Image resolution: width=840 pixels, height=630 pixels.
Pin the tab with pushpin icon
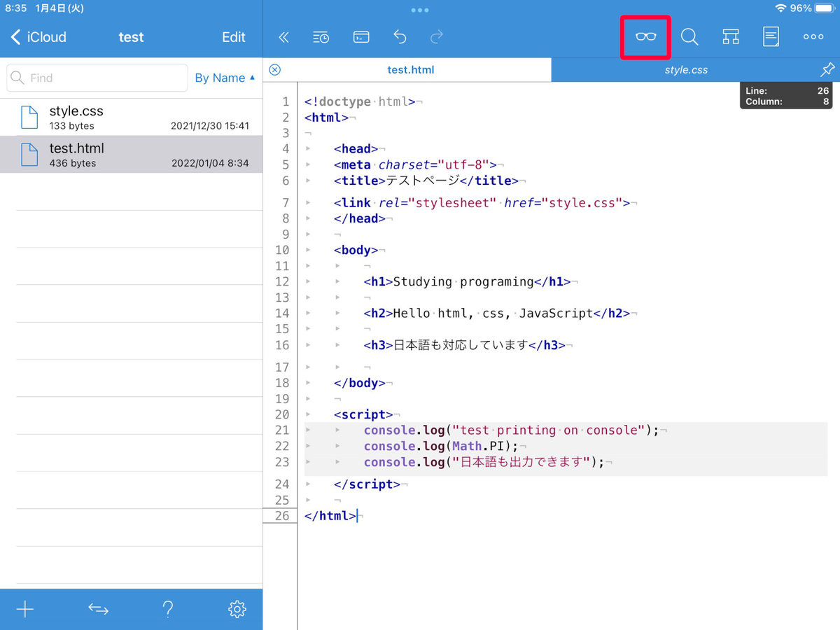(x=827, y=69)
